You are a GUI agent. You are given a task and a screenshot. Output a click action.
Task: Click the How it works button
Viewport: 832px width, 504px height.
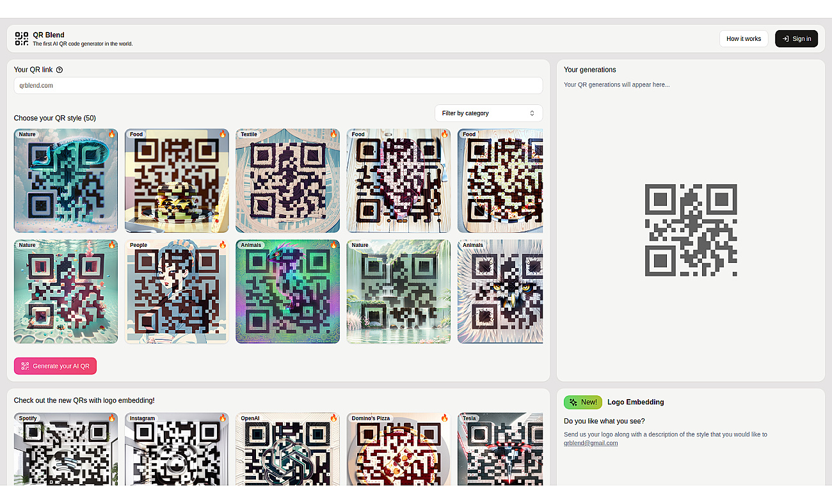744,38
